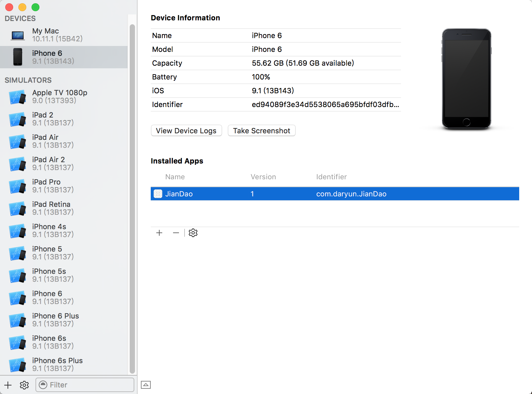Select iPhone 6s simulator
The width and height of the screenshot is (532, 394).
click(x=64, y=342)
